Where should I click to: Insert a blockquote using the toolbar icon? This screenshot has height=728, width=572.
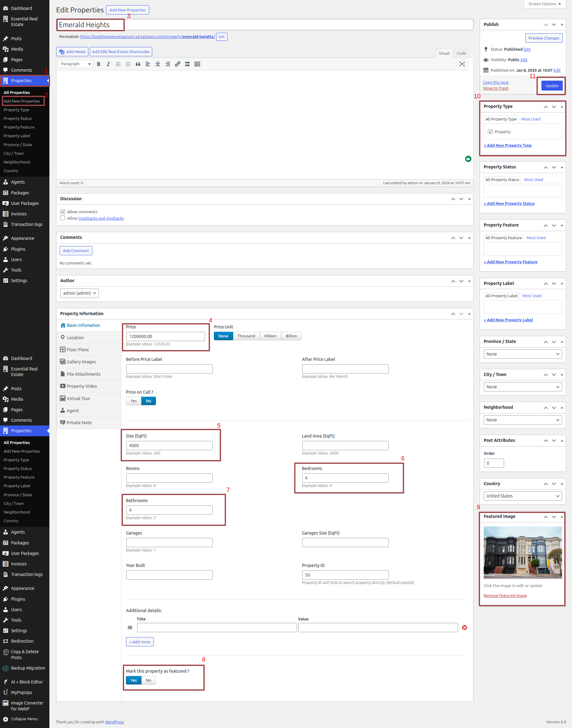coord(138,64)
